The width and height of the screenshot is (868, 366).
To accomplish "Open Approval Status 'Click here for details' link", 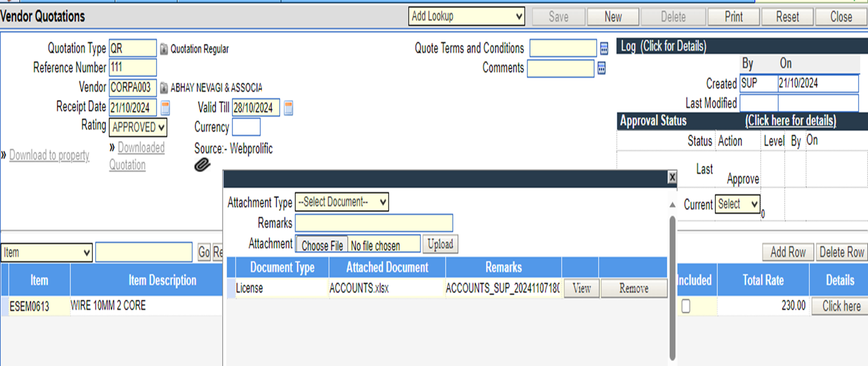I will click(x=790, y=121).
